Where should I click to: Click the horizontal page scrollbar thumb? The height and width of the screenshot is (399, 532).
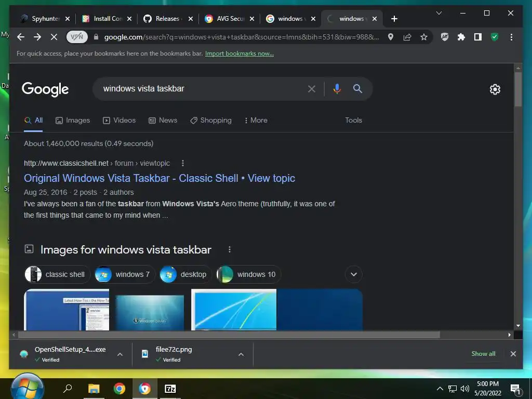click(x=229, y=335)
